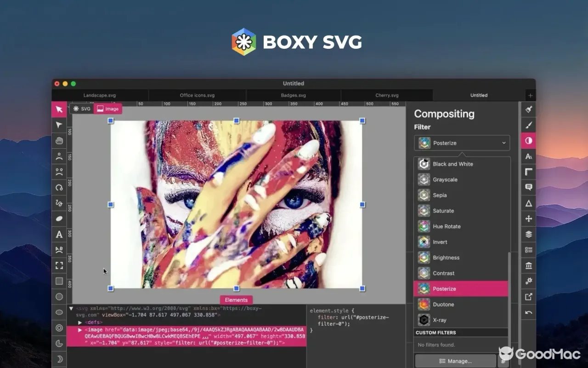
Task: Open the Export panel icon
Action: point(528,297)
